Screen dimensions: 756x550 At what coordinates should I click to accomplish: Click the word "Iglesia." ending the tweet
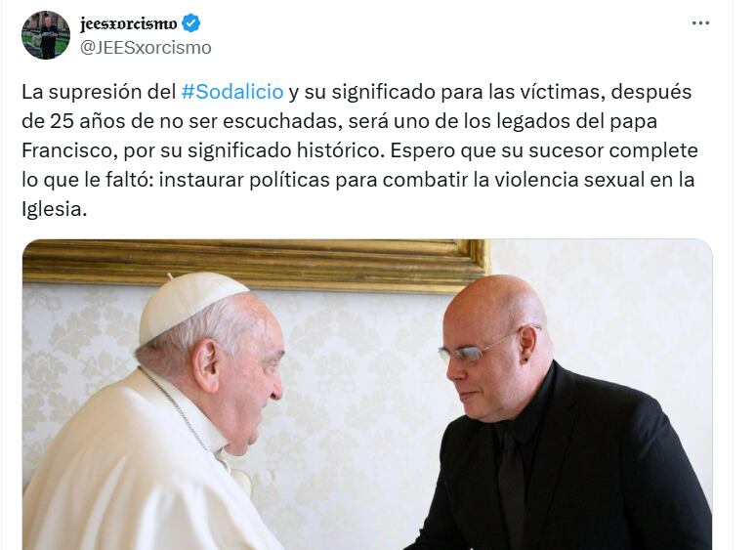point(54,209)
